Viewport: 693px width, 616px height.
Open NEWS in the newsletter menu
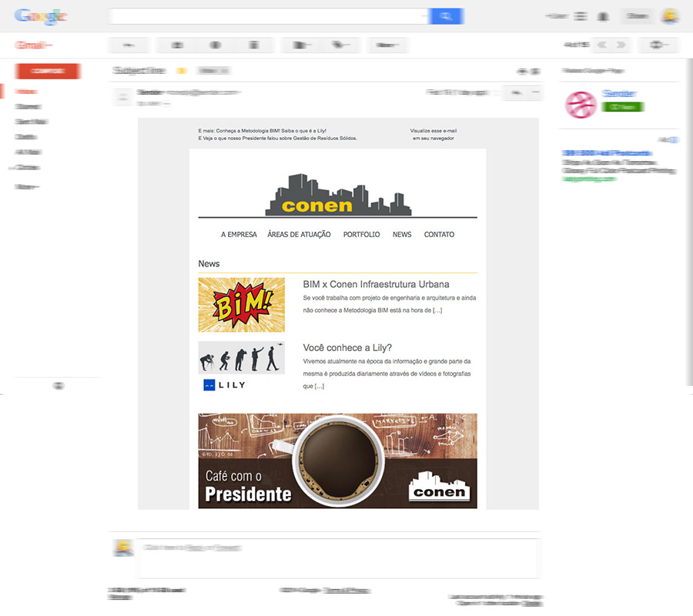(402, 235)
